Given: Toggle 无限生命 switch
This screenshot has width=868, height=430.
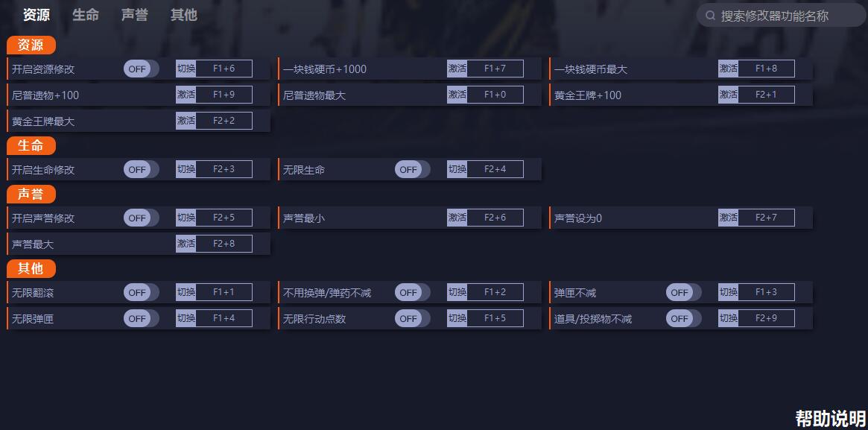Looking at the screenshot, I should (x=412, y=170).
